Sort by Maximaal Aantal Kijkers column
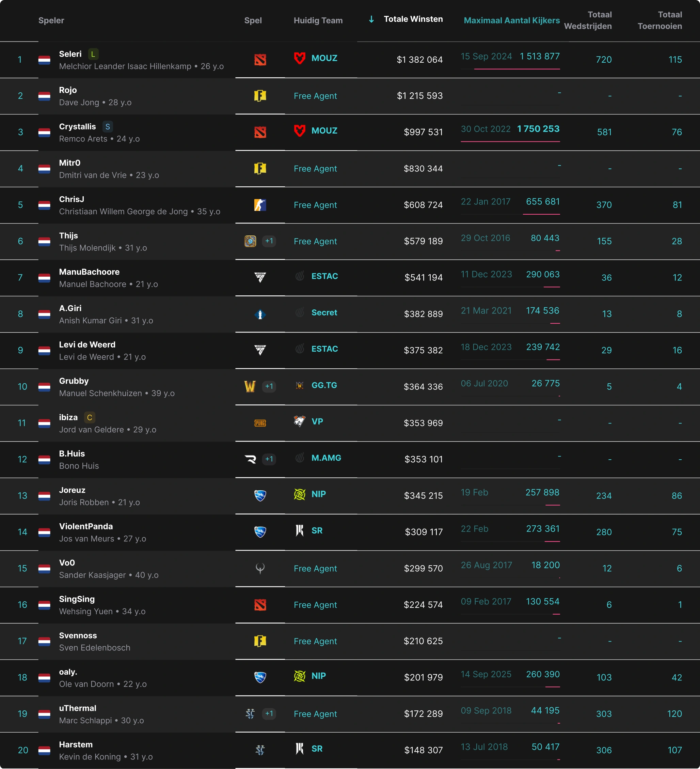 [x=512, y=20]
